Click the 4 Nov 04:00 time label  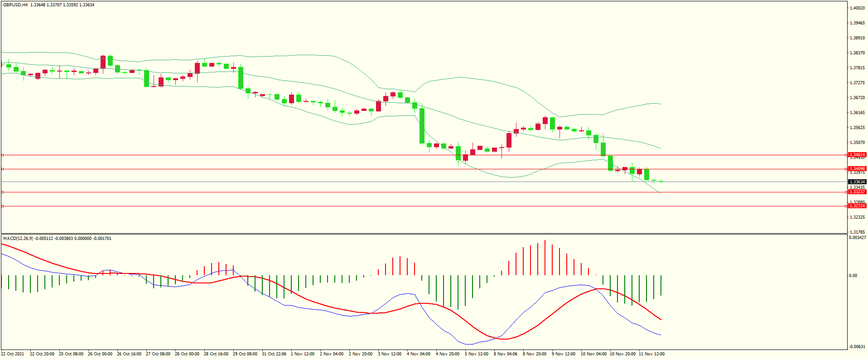coord(419,354)
